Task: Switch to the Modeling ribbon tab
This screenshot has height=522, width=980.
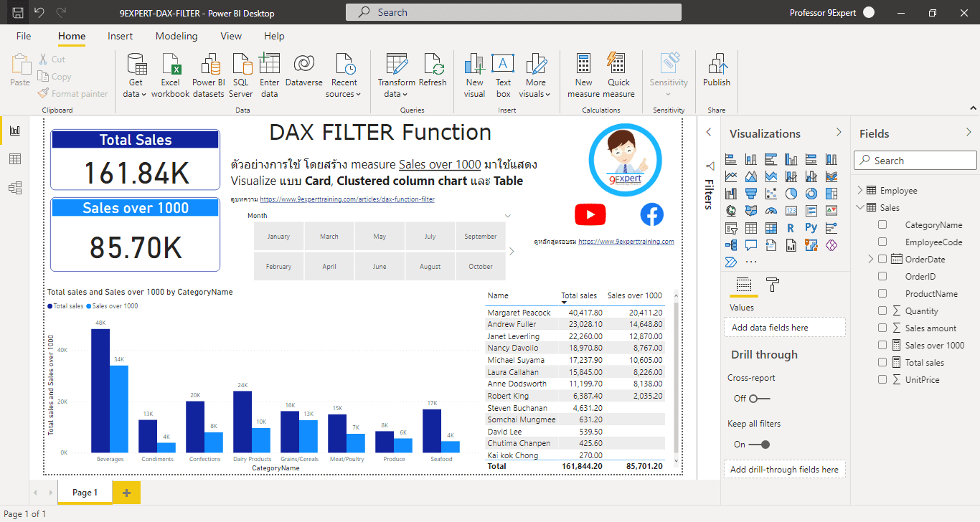Action: coord(176,36)
